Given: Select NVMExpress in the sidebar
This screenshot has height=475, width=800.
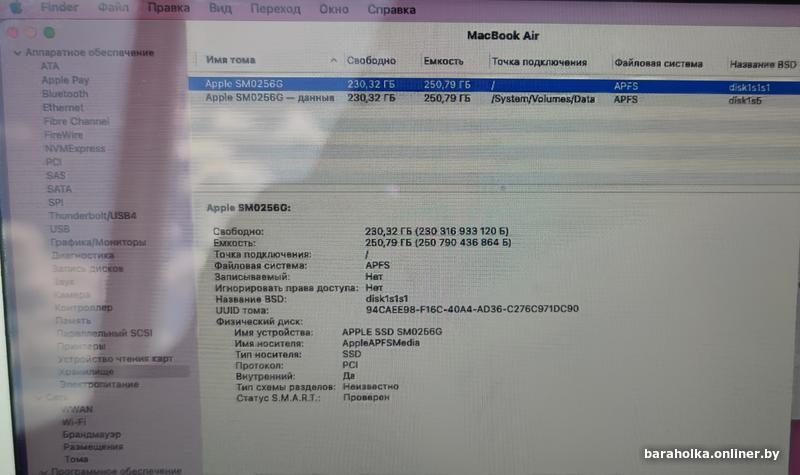Looking at the screenshot, I should click(75, 148).
